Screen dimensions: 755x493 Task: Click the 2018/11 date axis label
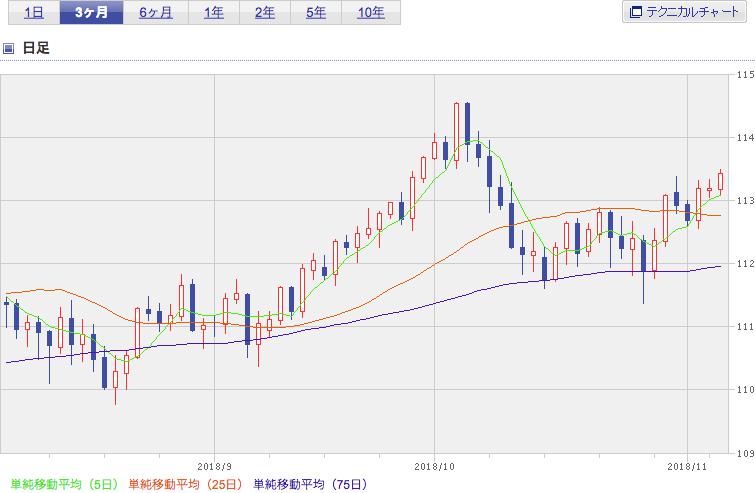[687, 467]
